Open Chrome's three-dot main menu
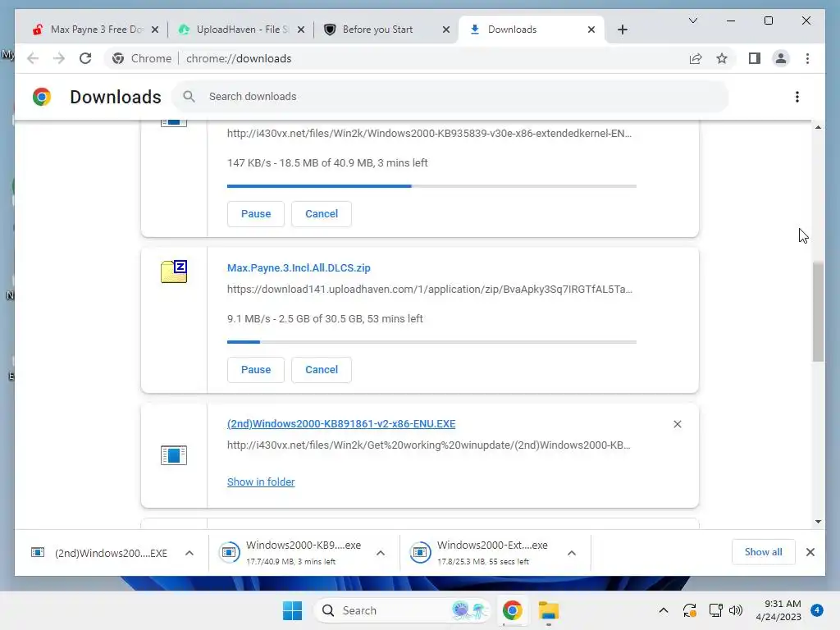The image size is (840, 630). [807, 58]
